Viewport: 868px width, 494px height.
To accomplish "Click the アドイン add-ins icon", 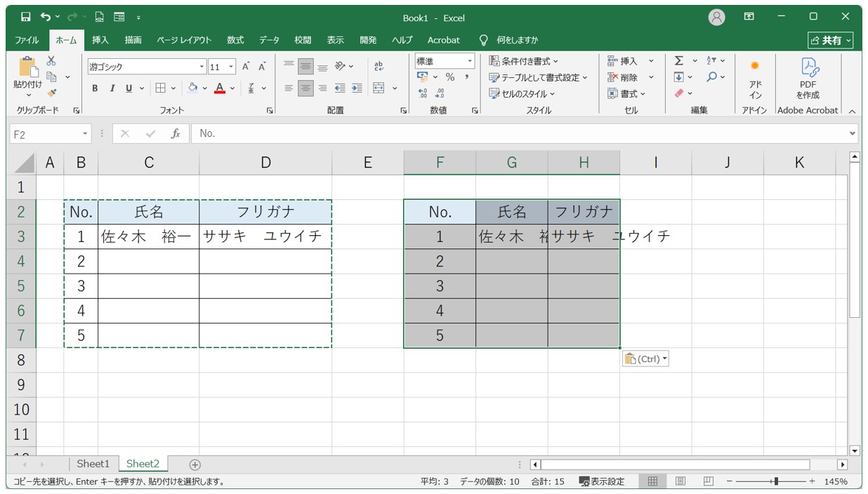I will pyautogui.click(x=755, y=65).
